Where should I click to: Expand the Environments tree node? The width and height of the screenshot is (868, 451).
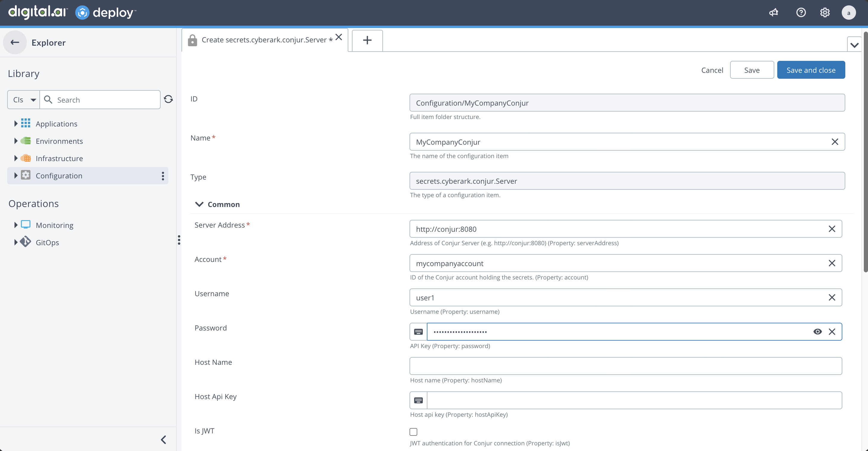tap(16, 141)
